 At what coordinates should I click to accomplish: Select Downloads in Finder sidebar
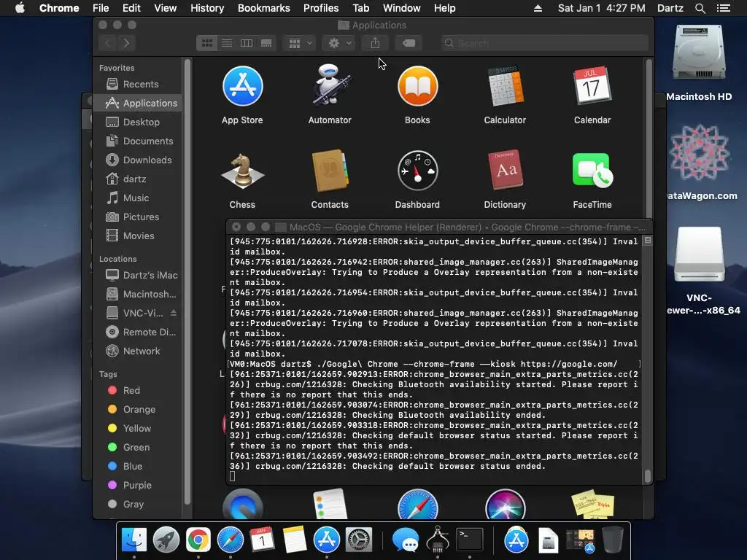(137, 160)
